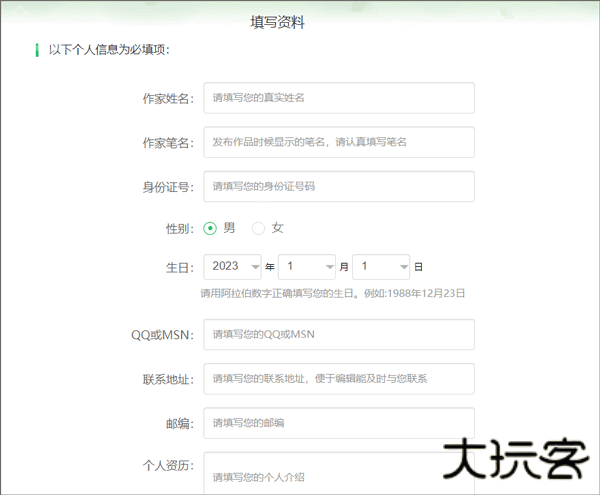Click the QQ或MSN input field
This screenshot has width=600, height=495.
click(338, 335)
